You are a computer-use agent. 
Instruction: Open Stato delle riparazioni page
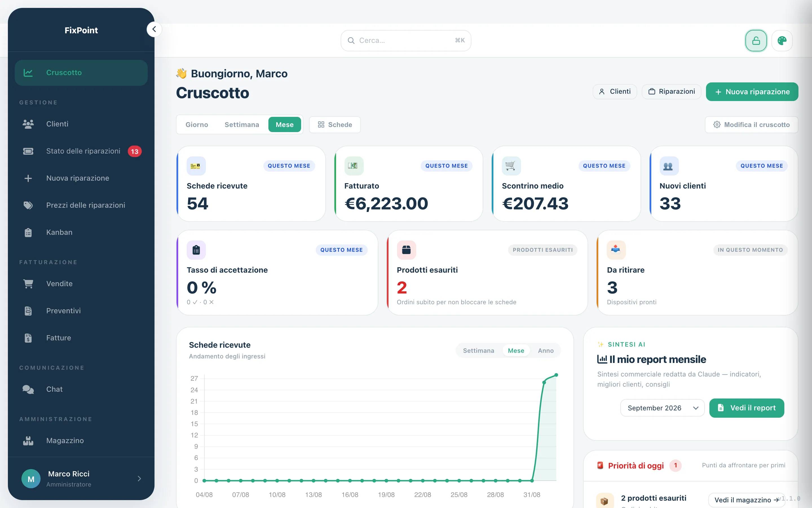(81, 151)
